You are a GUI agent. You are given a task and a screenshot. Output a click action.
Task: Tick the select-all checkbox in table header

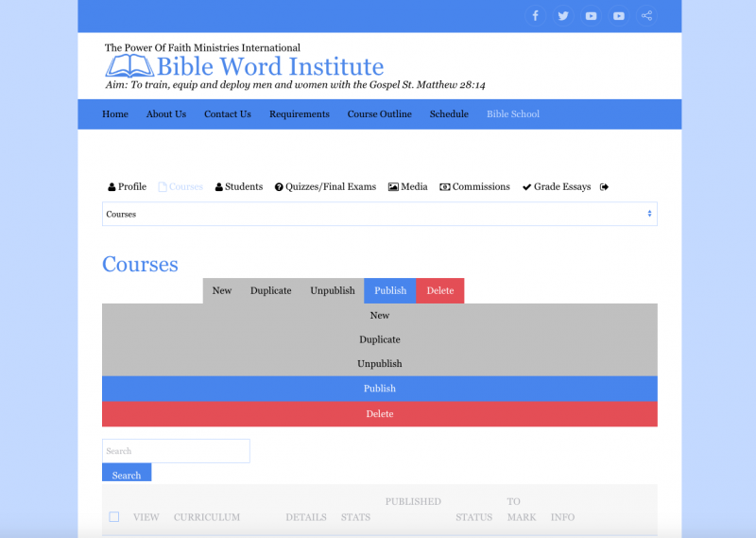pos(114,517)
